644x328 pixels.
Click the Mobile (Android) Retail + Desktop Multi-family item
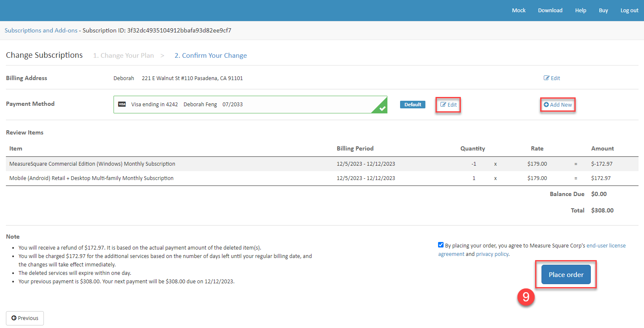click(92, 178)
